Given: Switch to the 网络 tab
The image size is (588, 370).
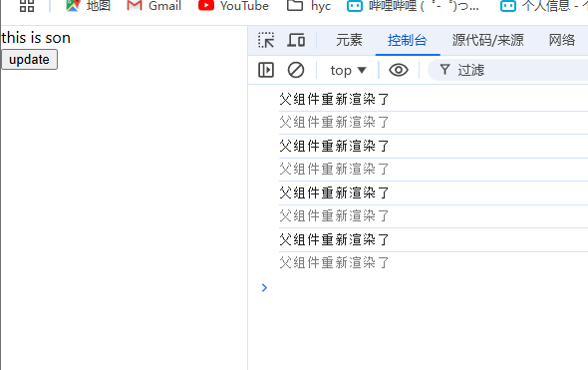Looking at the screenshot, I should [x=562, y=40].
